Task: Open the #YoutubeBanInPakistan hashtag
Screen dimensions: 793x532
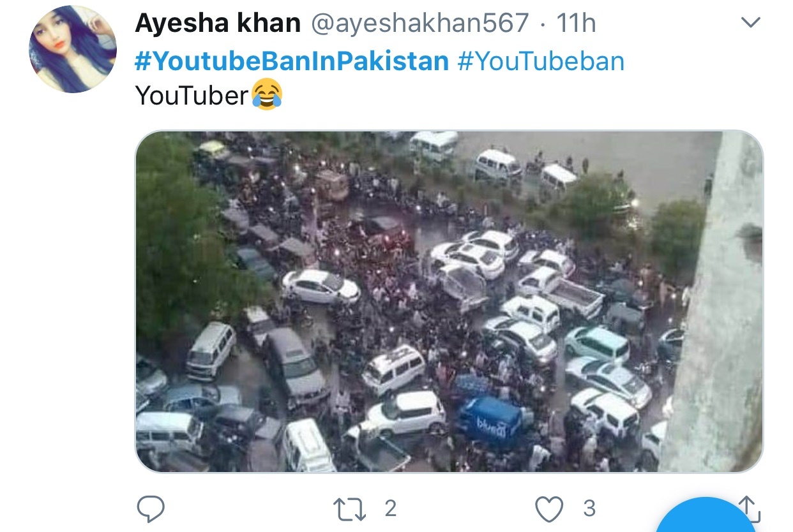Action: click(x=292, y=61)
